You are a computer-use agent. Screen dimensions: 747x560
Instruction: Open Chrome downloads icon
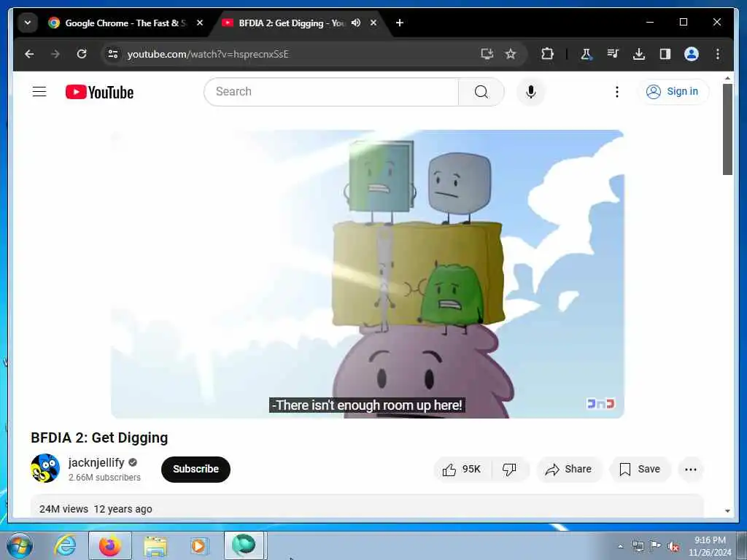coord(639,54)
